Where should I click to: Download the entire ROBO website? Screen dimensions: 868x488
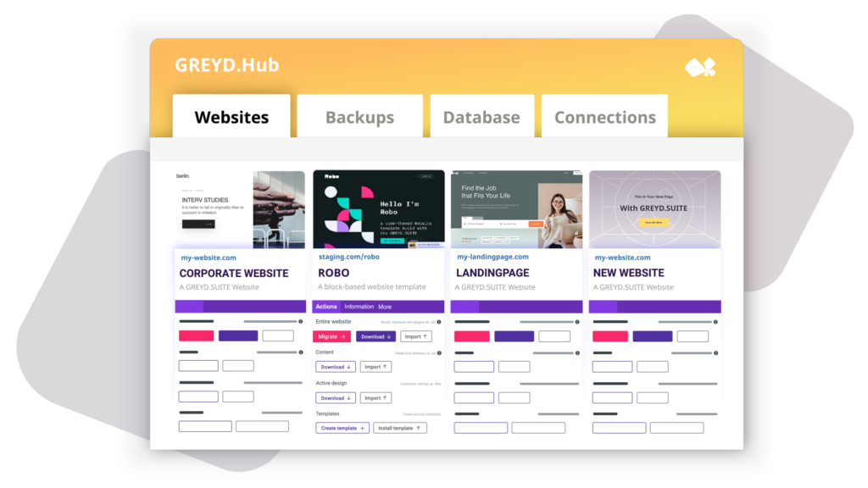[x=376, y=336]
